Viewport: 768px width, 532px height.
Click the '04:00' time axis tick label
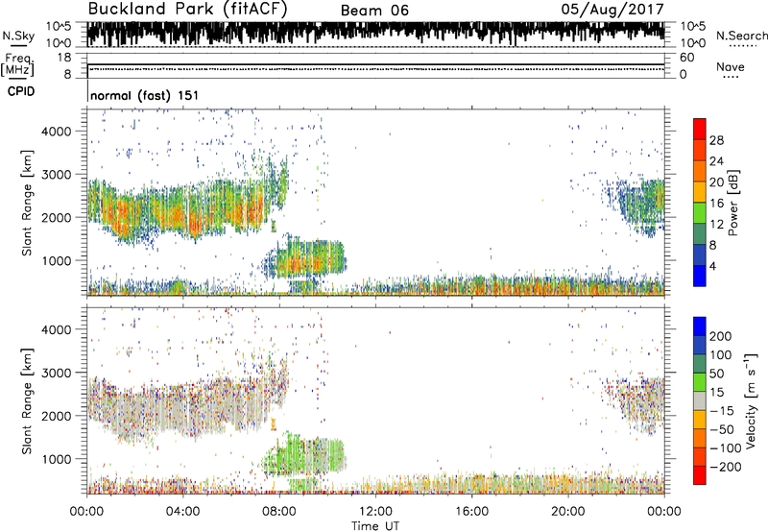[x=182, y=512]
